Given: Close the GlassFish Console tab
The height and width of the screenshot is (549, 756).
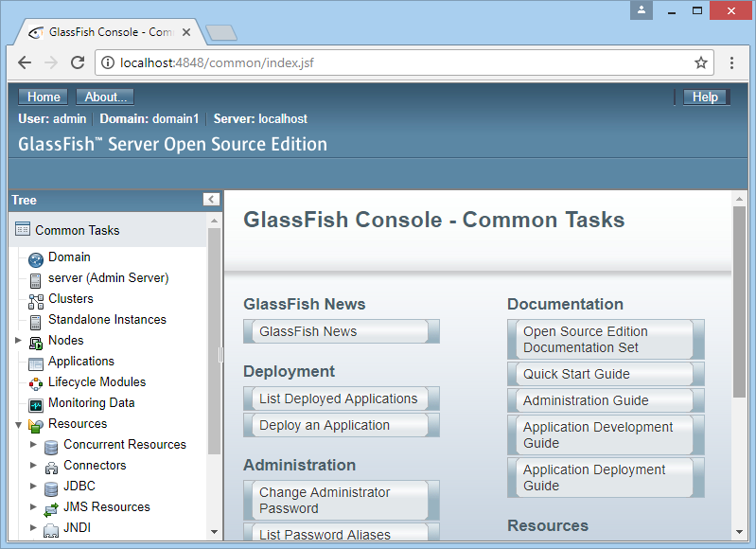Looking at the screenshot, I should pyautogui.click(x=186, y=32).
